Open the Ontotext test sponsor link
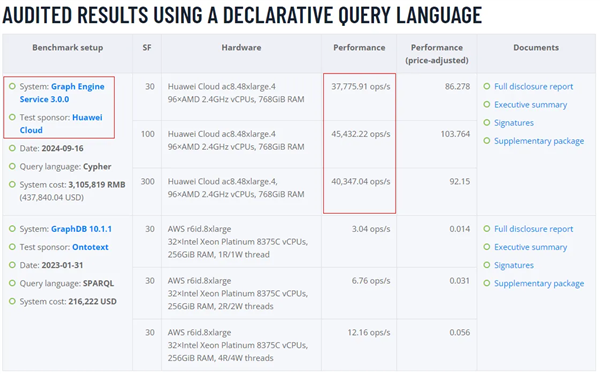Viewport: 600px width, 374px height. [90, 247]
